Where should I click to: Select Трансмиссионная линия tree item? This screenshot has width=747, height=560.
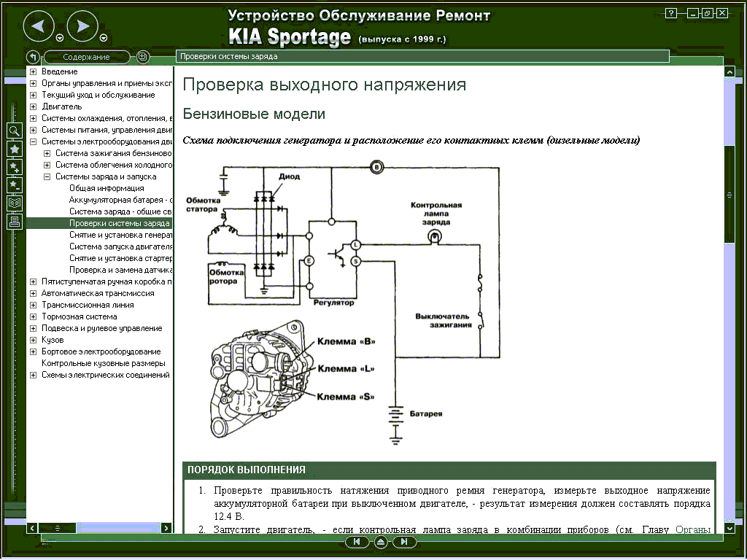coord(88,305)
